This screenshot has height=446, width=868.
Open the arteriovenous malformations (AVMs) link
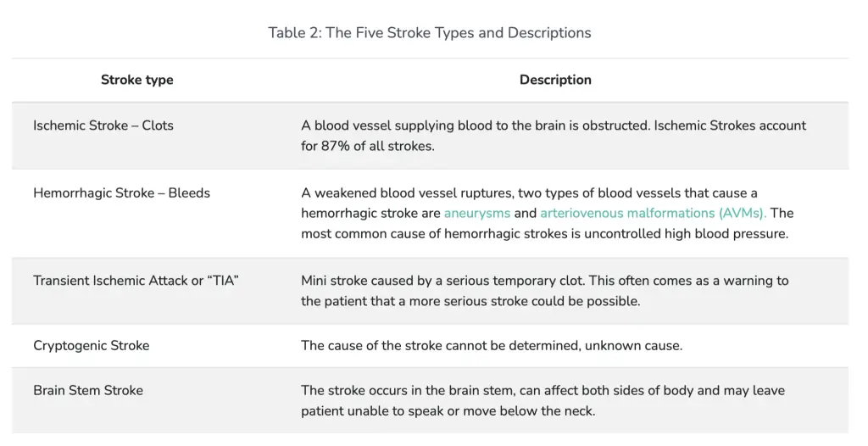653,213
